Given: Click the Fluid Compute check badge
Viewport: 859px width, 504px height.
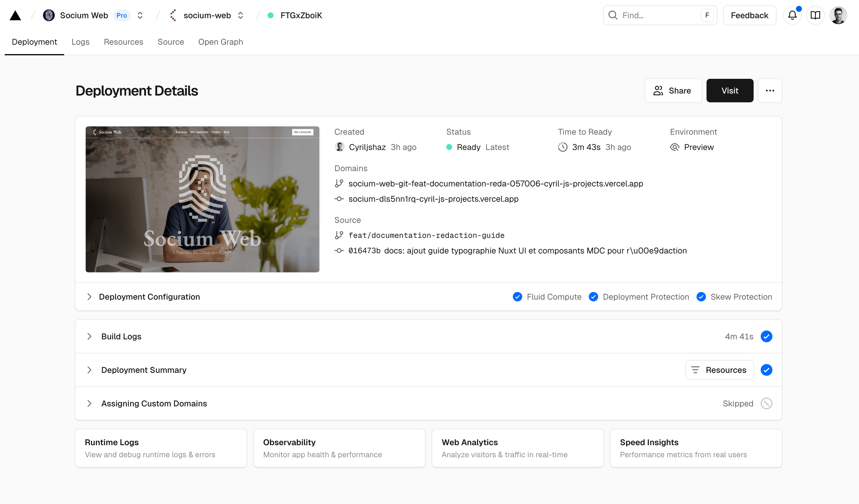Looking at the screenshot, I should point(518,297).
